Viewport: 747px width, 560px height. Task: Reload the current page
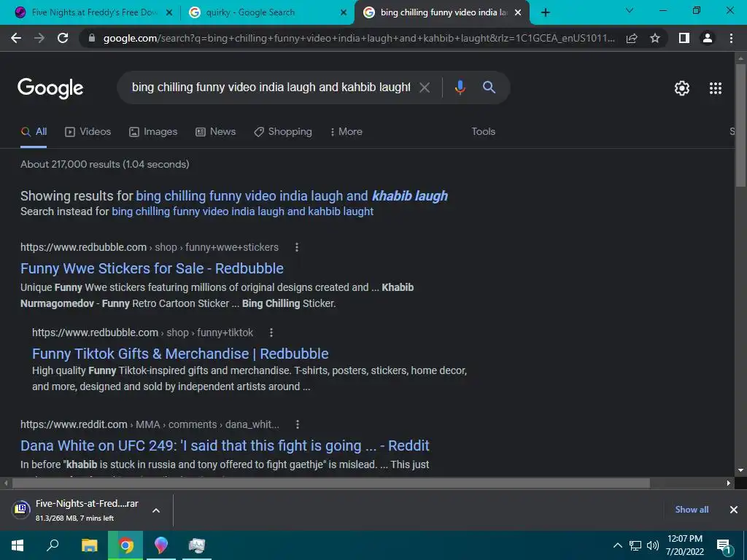(x=63, y=38)
